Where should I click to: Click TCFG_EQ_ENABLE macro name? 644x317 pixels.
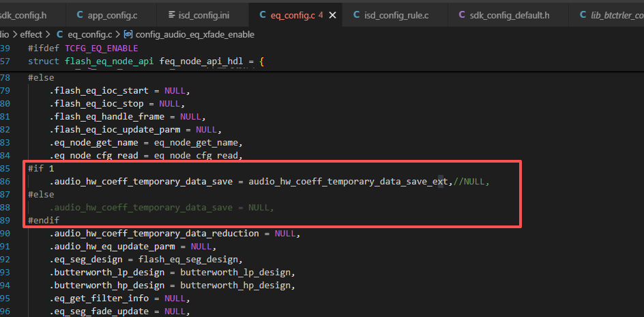[x=102, y=49]
